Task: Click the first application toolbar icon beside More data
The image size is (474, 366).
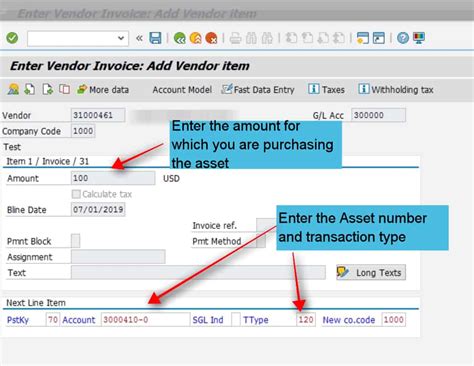Action: tap(13, 89)
